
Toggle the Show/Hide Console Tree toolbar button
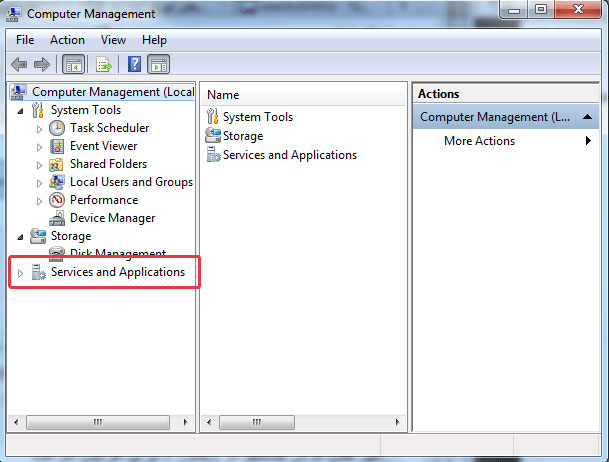(73, 65)
